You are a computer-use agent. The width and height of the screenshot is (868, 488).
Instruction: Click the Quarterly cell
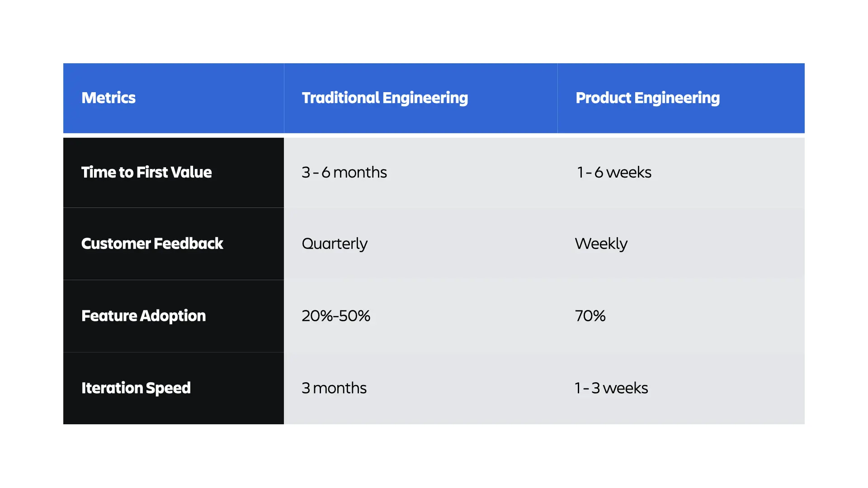[x=421, y=244]
